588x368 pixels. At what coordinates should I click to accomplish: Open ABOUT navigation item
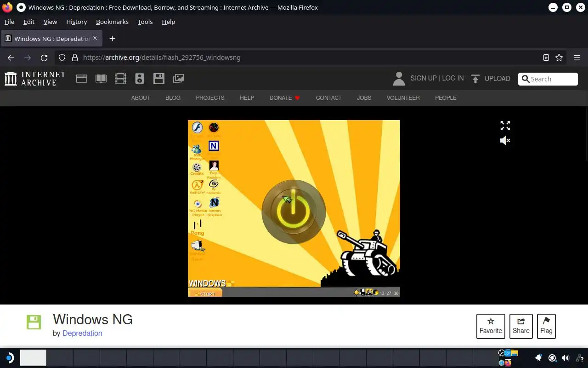coord(141,98)
